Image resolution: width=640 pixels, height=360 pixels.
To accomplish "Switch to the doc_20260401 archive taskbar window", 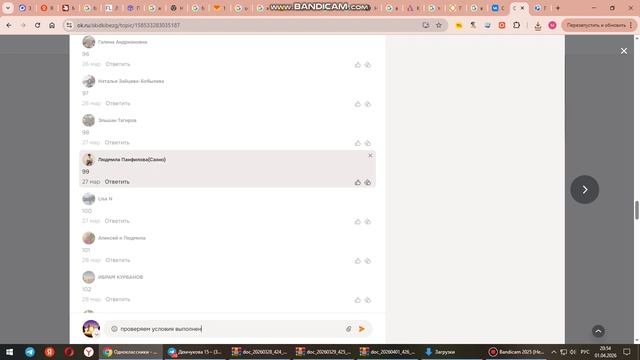I will (388, 352).
